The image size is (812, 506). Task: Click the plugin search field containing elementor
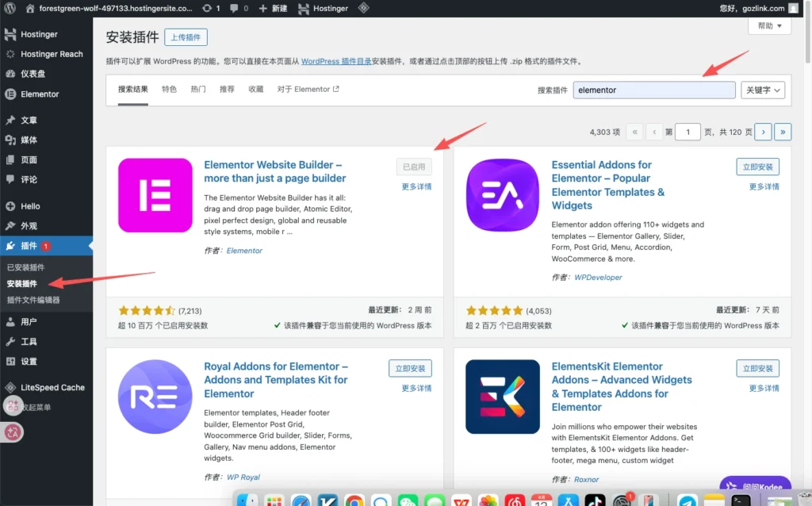pos(654,90)
